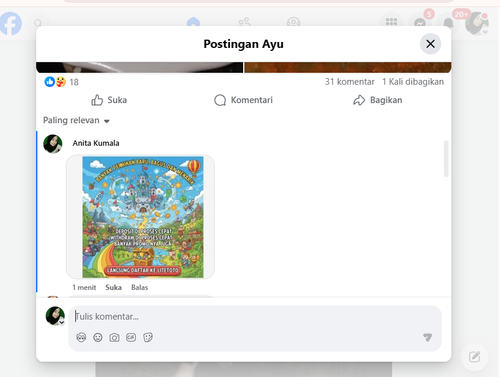Click the new message compose icon
Viewport: 500px width, 377px height.
pyautogui.click(x=474, y=357)
